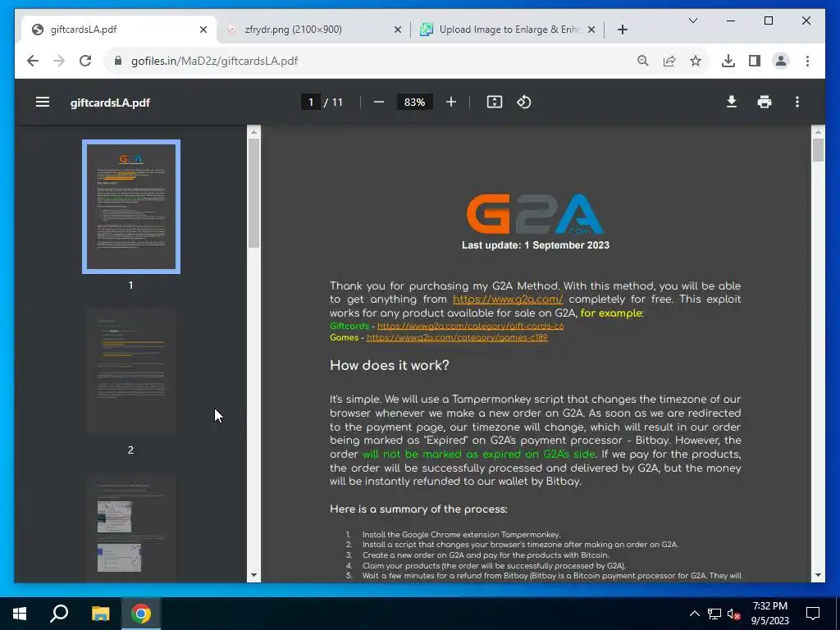The width and height of the screenshot is (840, 630).
Task: Click the 83% zoom level field
Action: [x=414, y=102]
